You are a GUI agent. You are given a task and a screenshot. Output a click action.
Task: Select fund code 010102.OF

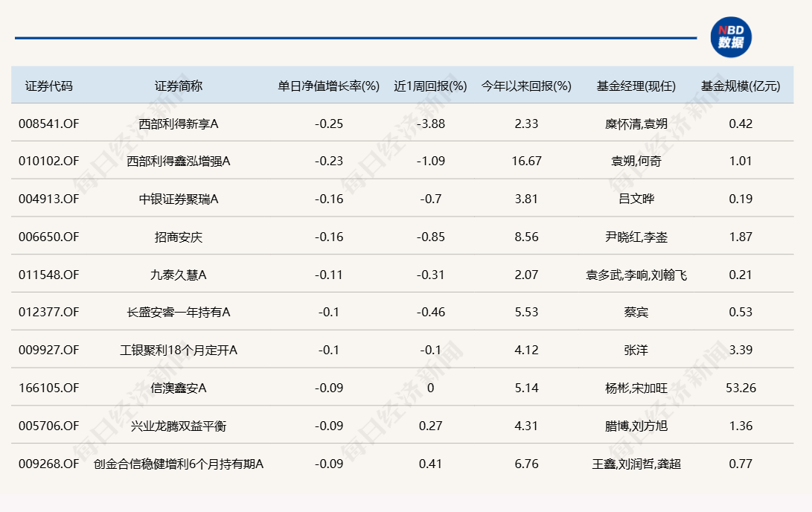[x=48, y=161]
